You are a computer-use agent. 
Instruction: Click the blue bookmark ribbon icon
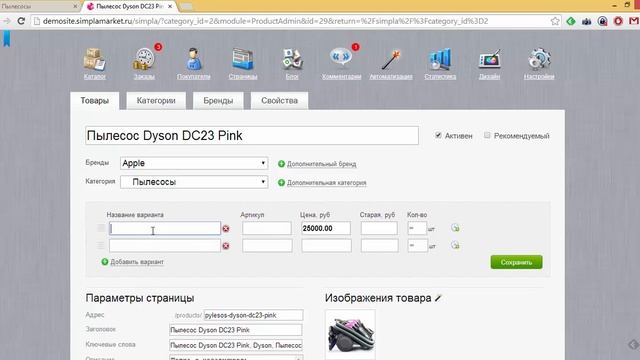pos(7,39)
